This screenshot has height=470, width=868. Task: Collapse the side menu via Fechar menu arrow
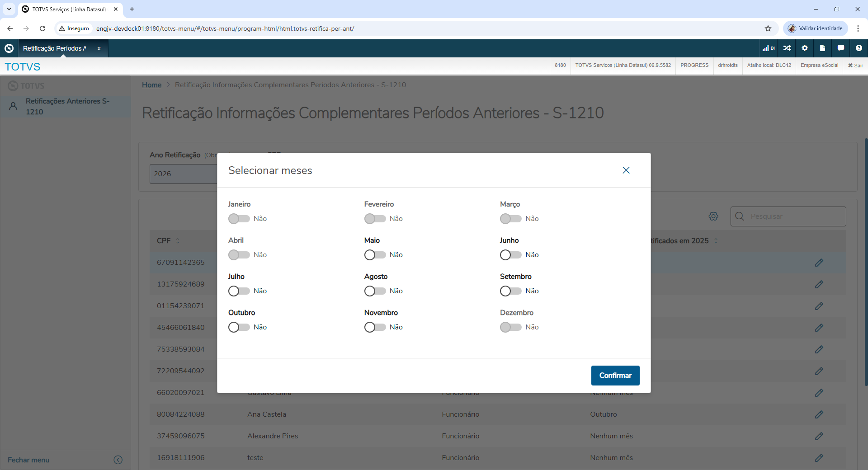[x=118, y=460]
